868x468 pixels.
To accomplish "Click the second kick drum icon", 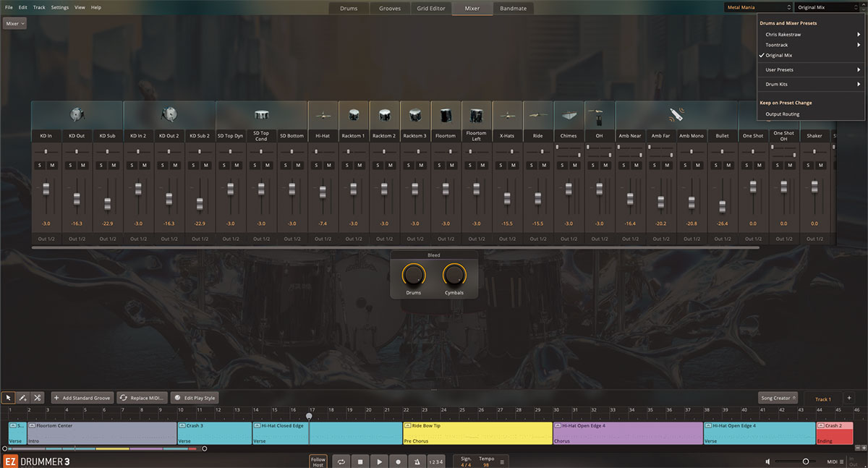I will [169, 114].
